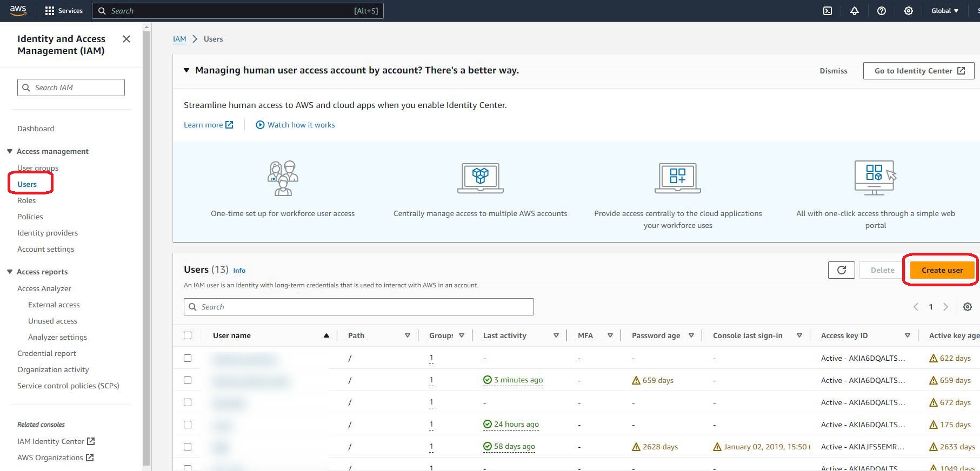Screen dimensions: 980x471
Task: Click Go to Identity Center button
Action: tap(919, 71)
